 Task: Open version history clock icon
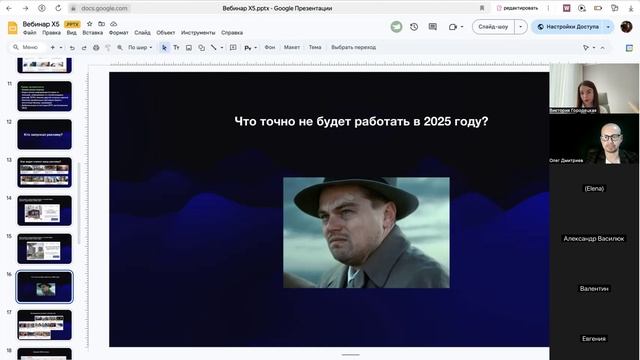[x=414, y=27]
